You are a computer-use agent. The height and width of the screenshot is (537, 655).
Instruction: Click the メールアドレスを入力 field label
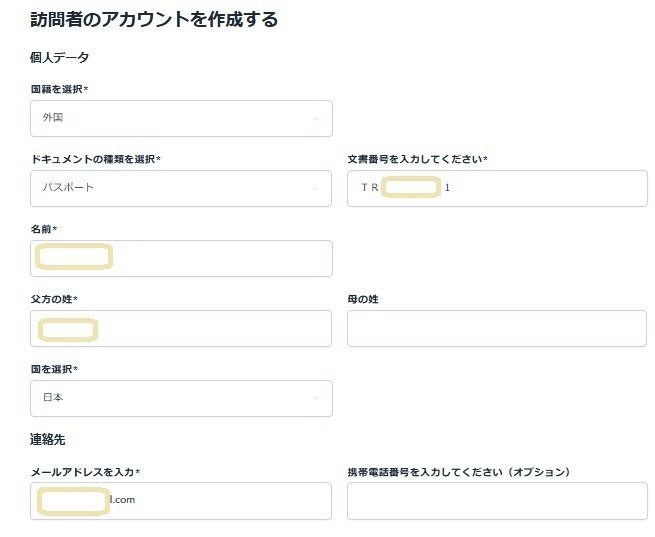[x=85, y=472]
